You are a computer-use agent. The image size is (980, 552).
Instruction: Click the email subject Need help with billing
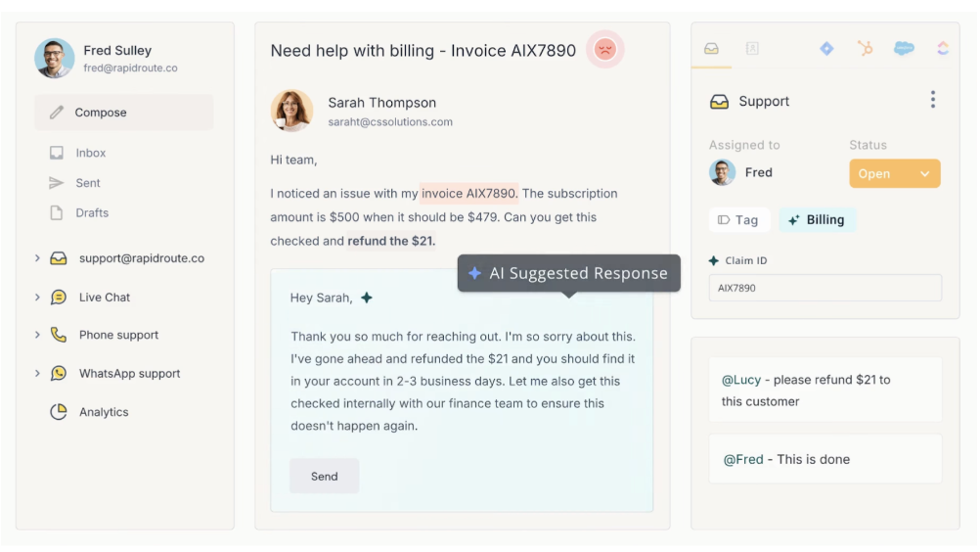(423, 51)
